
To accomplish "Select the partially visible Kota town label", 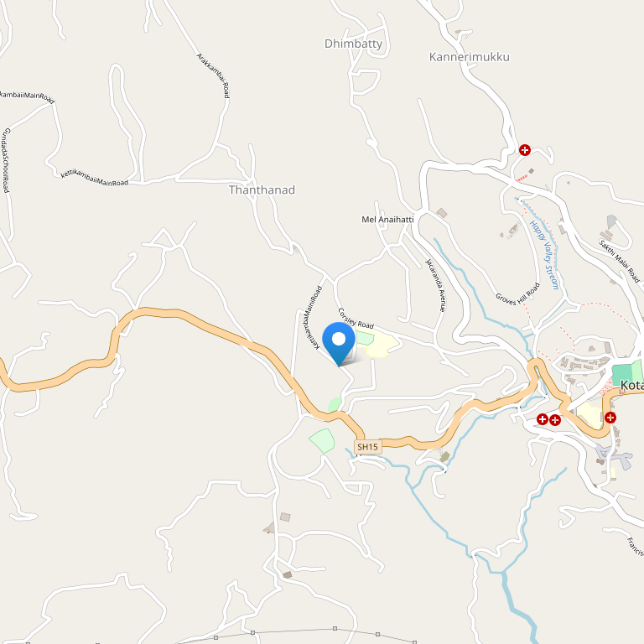I will tap(631, 385).
